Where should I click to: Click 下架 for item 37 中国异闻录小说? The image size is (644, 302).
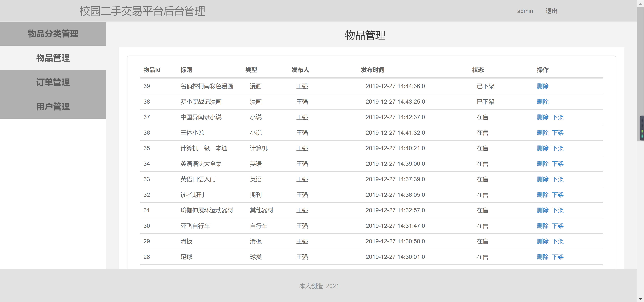pos(557,117)
